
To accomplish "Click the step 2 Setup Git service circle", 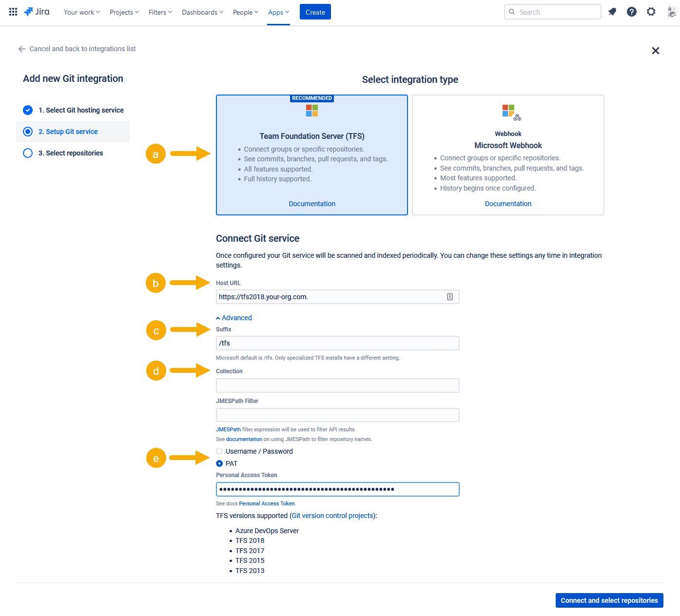I will (28, 132).
